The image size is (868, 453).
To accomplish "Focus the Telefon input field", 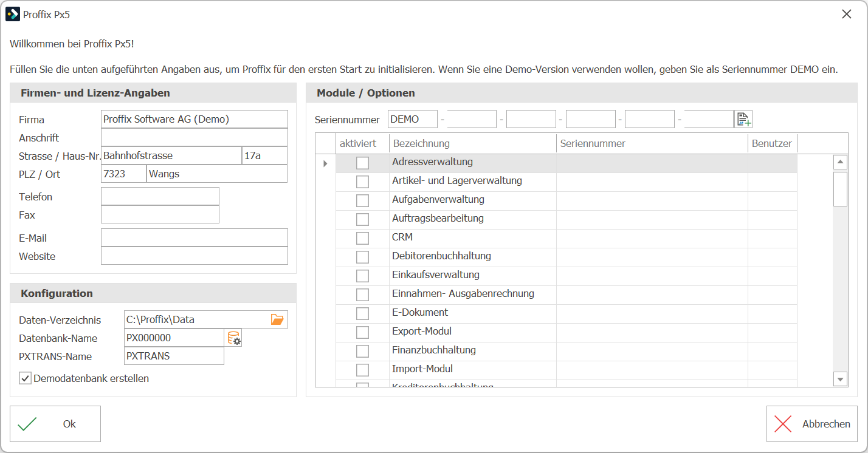I will pos(160,196).
